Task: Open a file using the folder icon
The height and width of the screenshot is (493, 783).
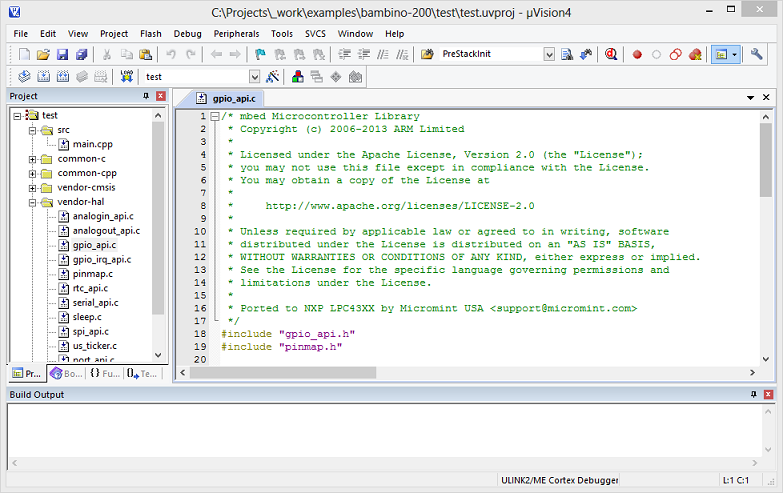Action: tap(43, 54)
